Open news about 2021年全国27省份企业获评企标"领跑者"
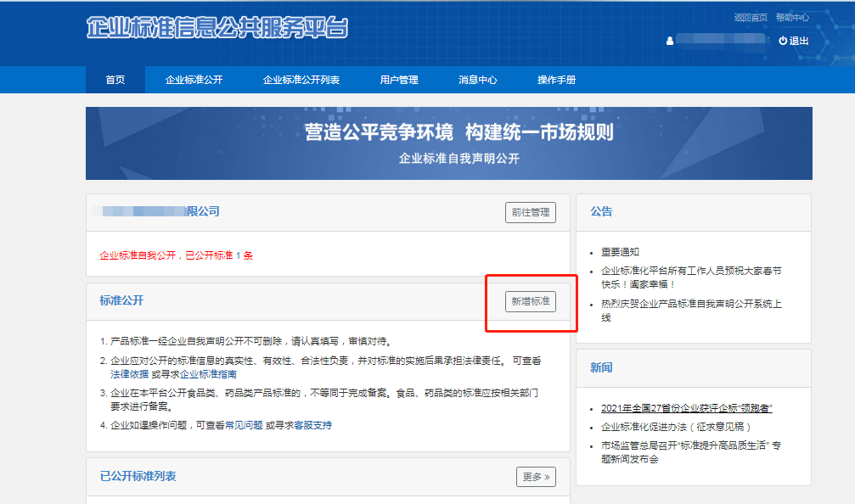This screenshot has width=855, height=504. click(686, 408)
